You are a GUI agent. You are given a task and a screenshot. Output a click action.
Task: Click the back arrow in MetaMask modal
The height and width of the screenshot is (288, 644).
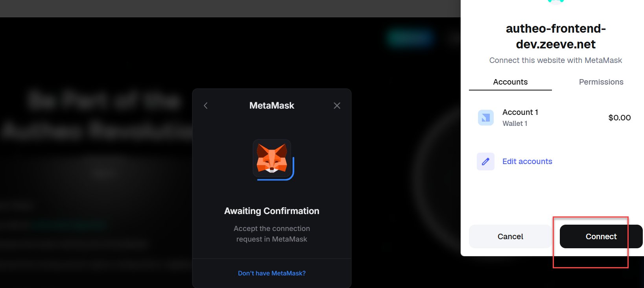point(206,105)
